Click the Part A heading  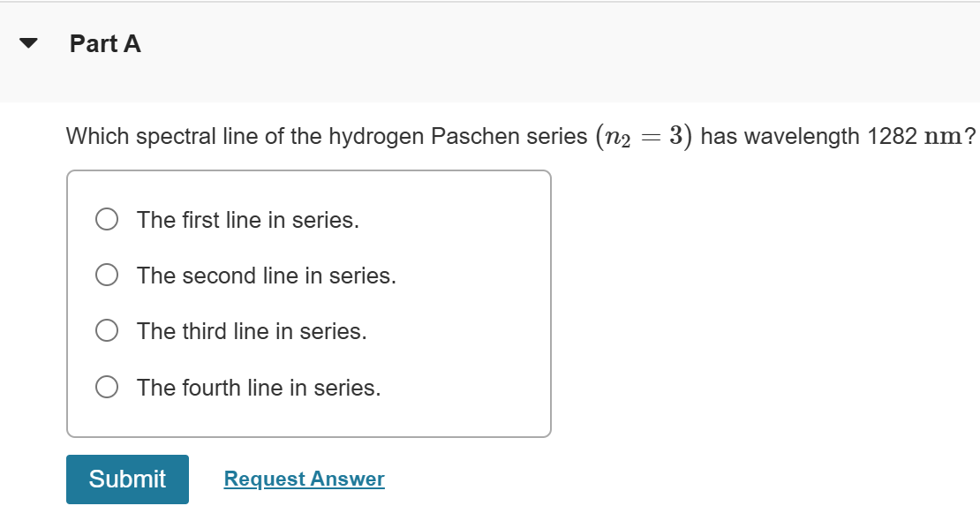105,42
